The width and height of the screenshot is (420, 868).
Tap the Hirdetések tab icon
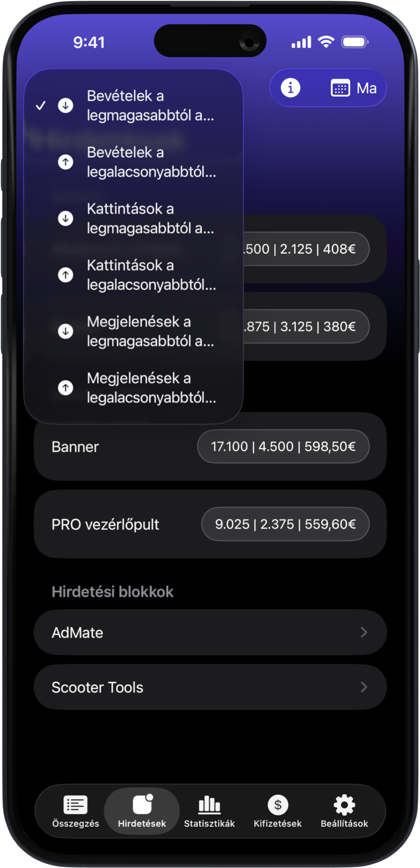click(x=142, y=805)
